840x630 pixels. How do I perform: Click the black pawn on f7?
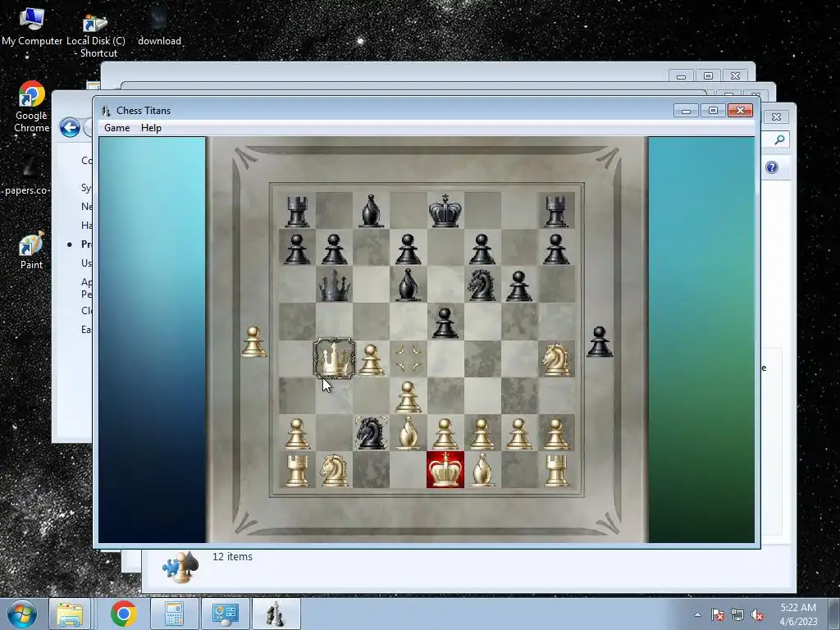[482, 249]
